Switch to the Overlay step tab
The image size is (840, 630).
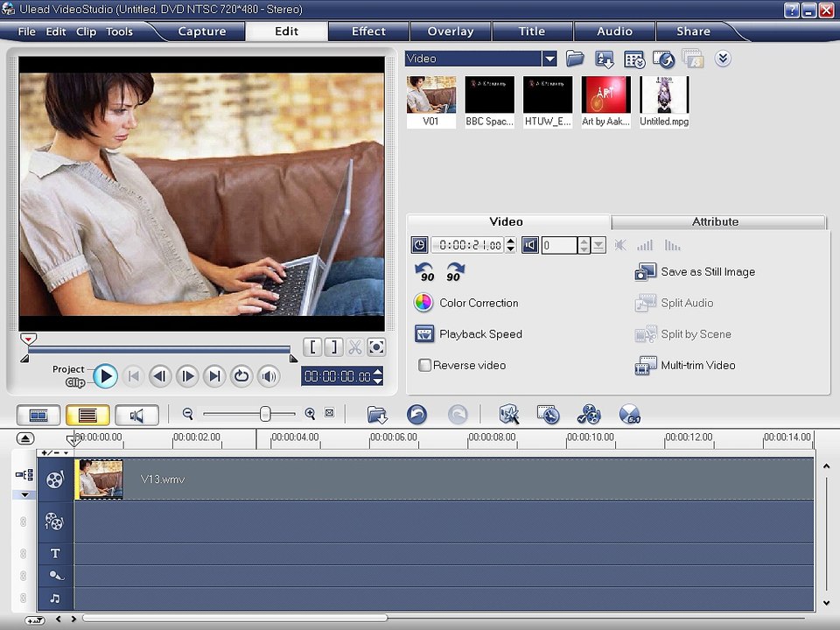(x=451, y=31)
